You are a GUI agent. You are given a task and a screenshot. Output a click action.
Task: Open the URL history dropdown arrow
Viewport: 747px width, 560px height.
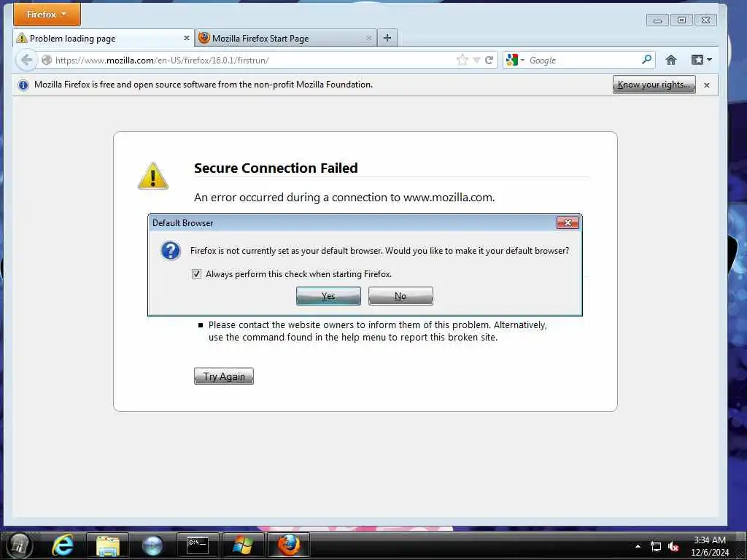(x=476, y=60)
